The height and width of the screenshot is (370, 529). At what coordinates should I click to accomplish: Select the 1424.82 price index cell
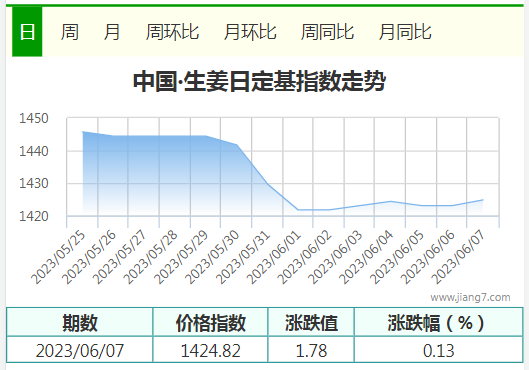pyautogui.click(x=211, y=350)
